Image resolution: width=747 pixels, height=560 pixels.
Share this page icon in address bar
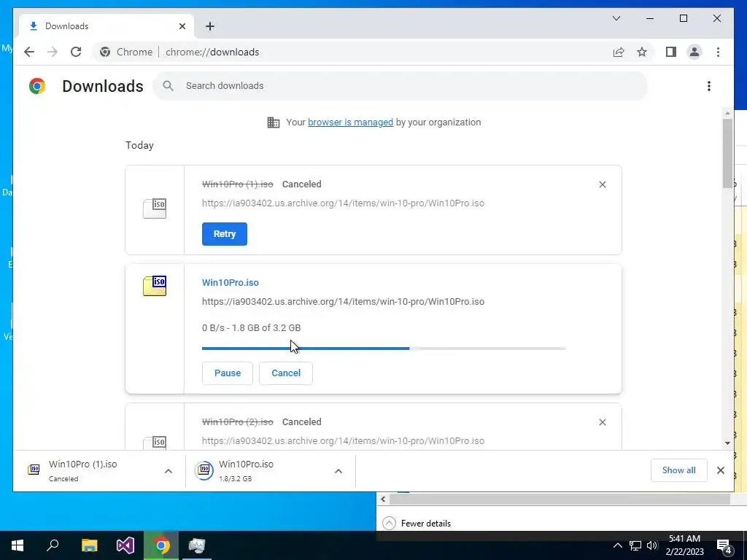coord(619,52)
